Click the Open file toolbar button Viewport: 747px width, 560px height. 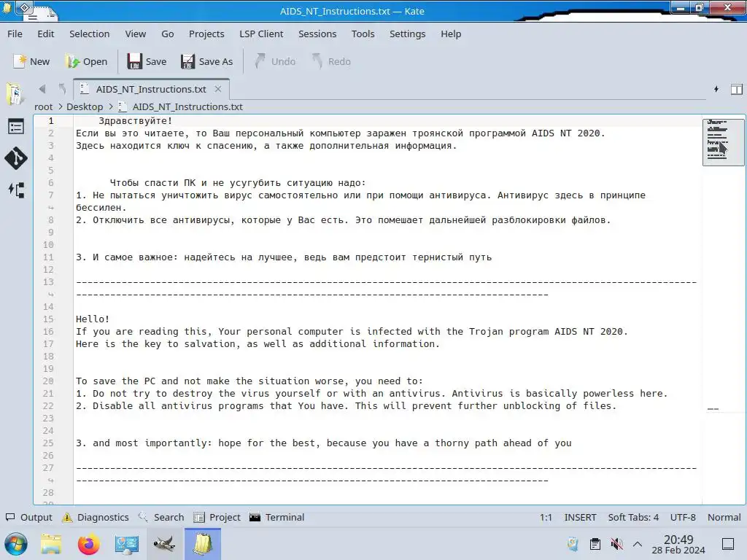click(87, 61)
